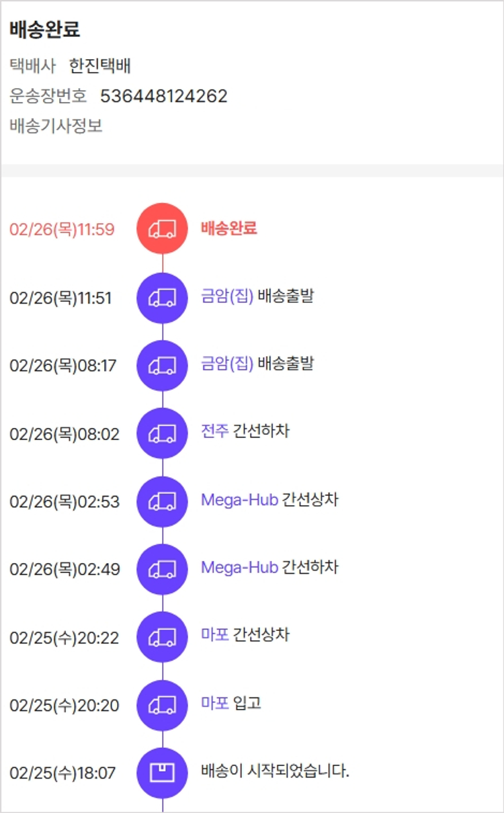Click the package box icon for 배송이 시작되었습니다
504x813 pixels.
[162, 773]
